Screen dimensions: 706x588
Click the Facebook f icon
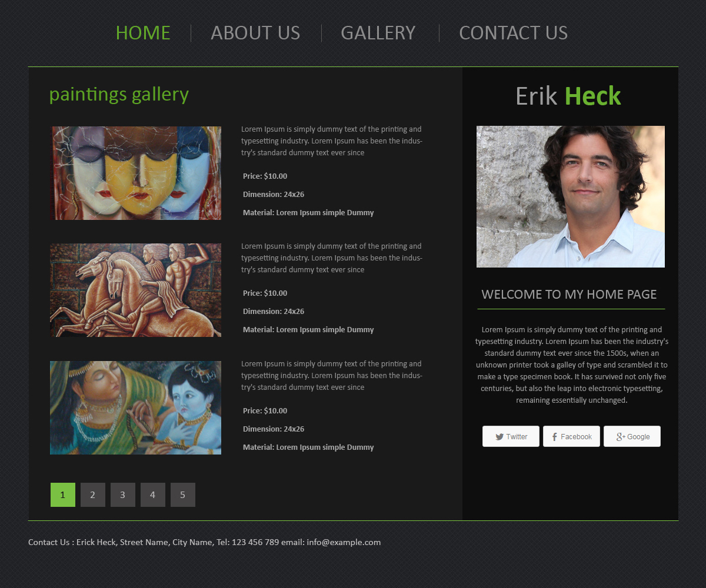tap(555, 437)
